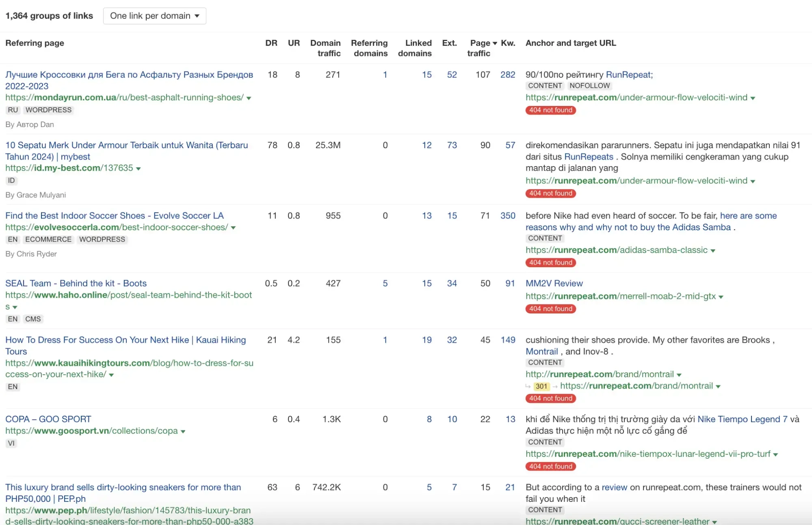This screenshot has height=525, width=812.
Task: Click keyword count 350 for evolvesoccerla row
Action: pyautogui.click(x=508, y=216)
